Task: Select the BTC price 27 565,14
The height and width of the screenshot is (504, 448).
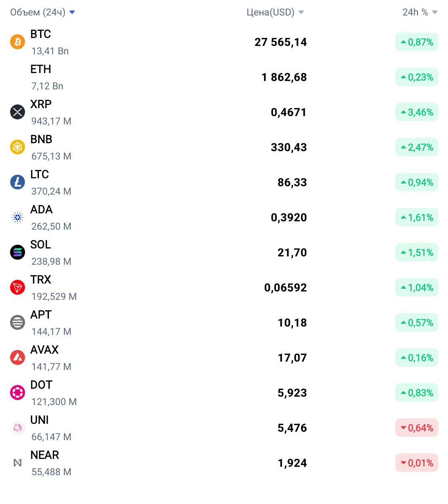Action: (x=280, y=42)
